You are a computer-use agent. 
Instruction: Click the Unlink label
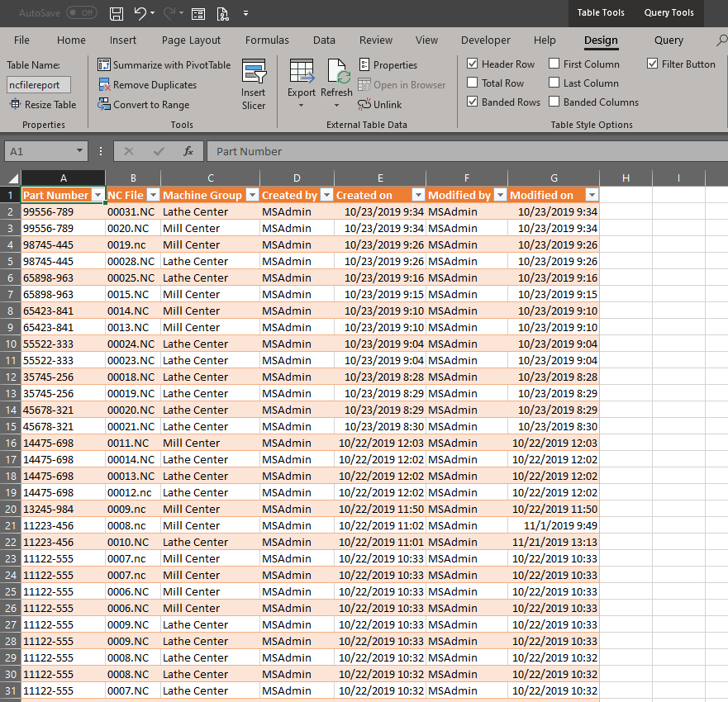(x=388, y=105)
